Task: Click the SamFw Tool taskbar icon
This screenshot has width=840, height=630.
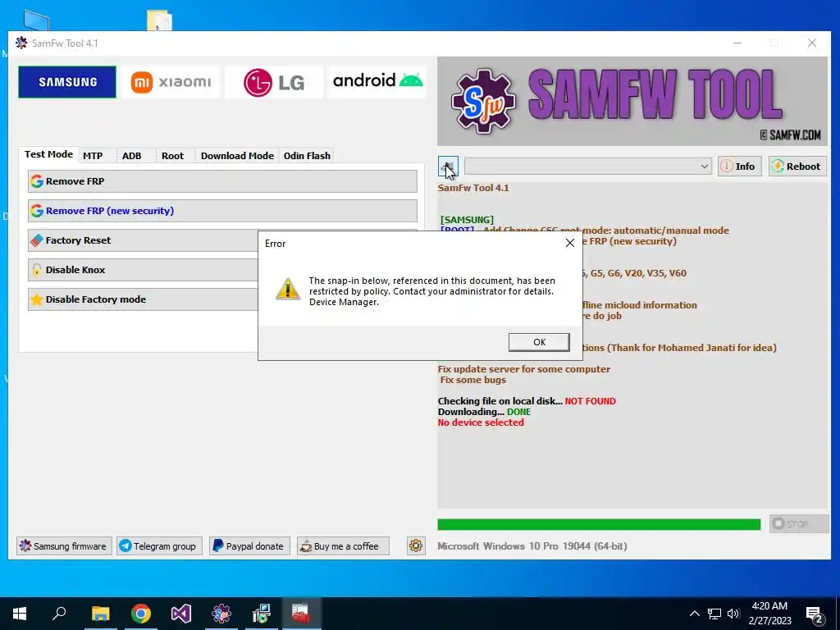Action: (221, 614)
